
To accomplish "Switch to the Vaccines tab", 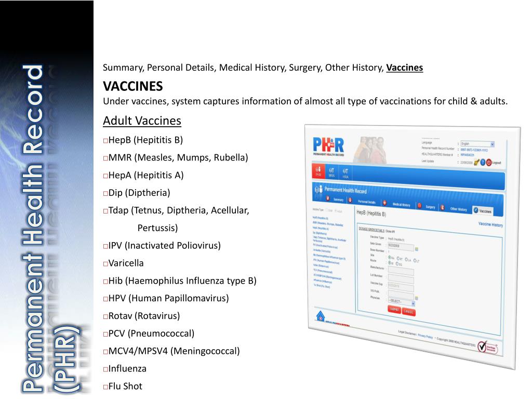I will [x=483, y=211].
